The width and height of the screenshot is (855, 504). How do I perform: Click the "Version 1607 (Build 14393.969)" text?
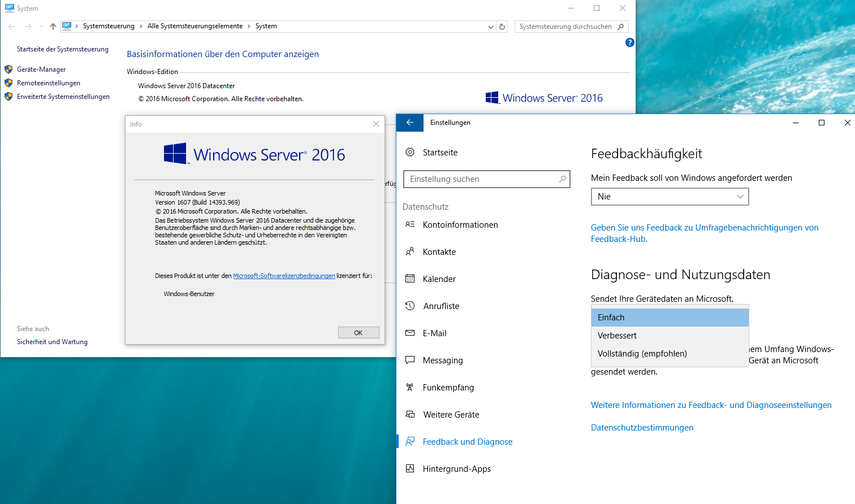[197, 202]
